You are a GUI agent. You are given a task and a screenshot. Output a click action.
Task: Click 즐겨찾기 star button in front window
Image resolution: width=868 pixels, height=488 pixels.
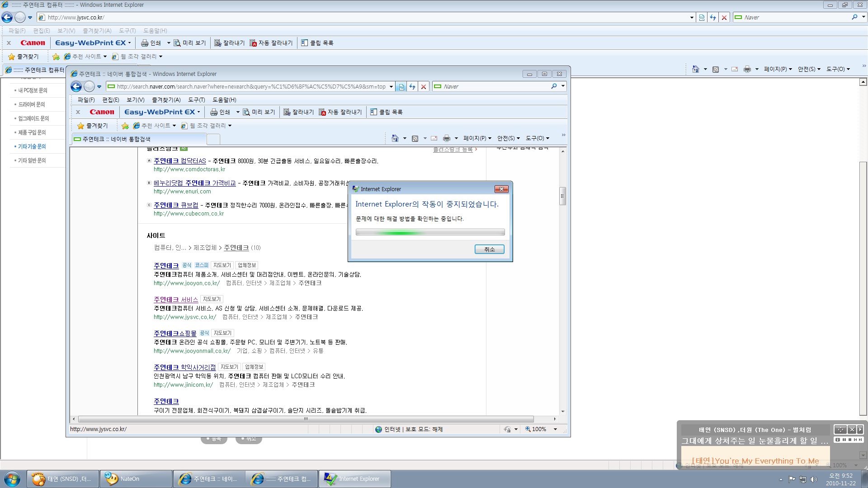pyautogui.click(x=93, y=126)
